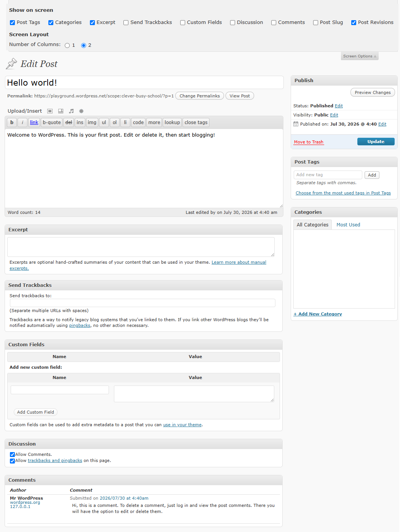Click the Add Media starburst icon
The width and height of the screenshot is (400, 532).
(81, 111)
